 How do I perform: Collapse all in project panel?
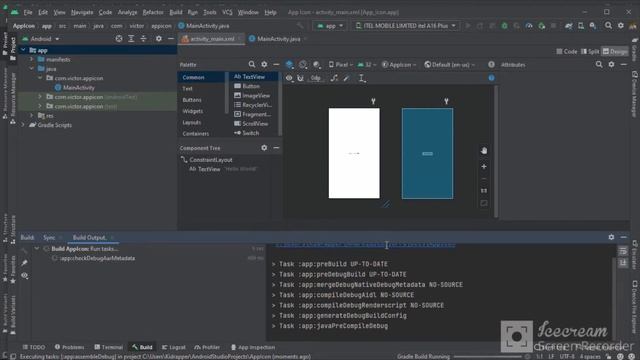click(x=143, y=39)
